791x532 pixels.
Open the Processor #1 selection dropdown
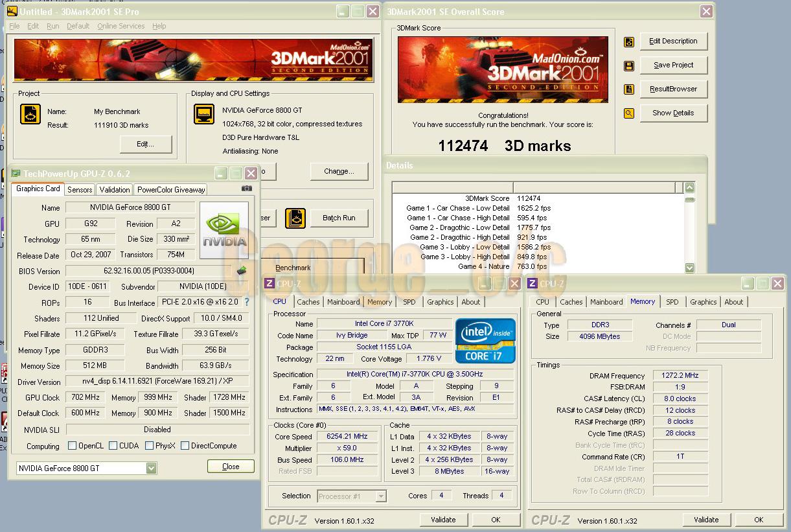coord(381,496)
